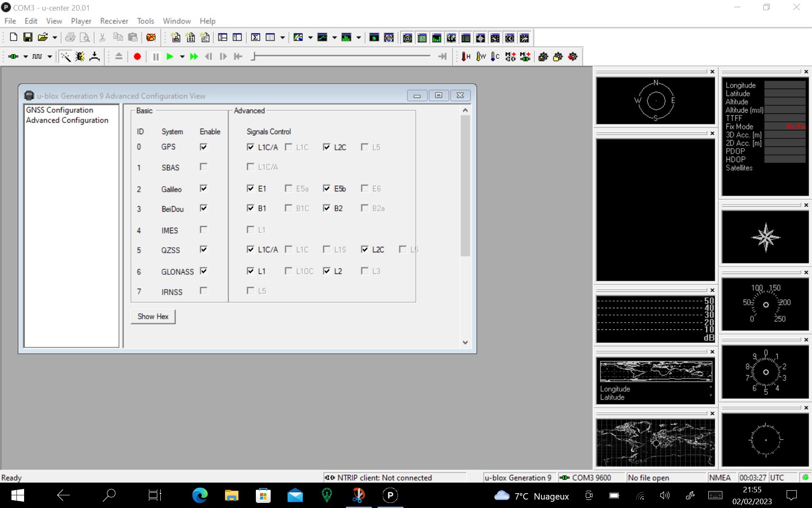The image size is (812, 508).
Task: Click the sky view icon in toolbar
Action: [x=389, y=37]
